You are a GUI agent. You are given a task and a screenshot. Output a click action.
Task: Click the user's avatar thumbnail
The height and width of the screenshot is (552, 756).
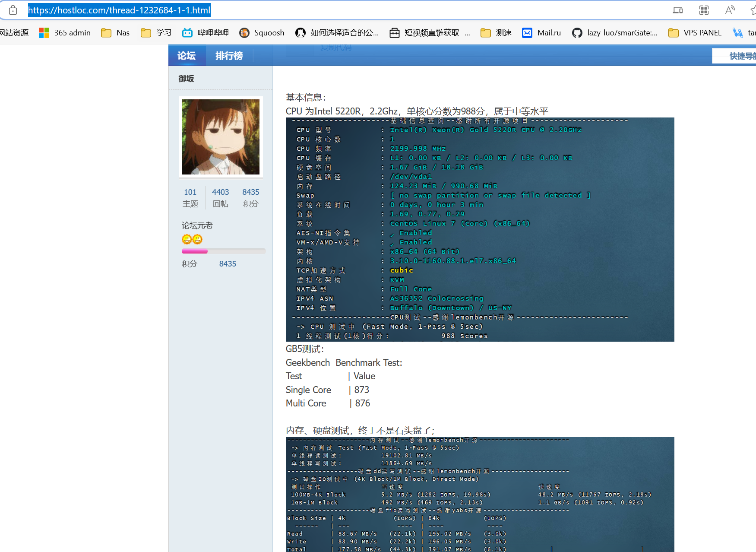(220, 137)
